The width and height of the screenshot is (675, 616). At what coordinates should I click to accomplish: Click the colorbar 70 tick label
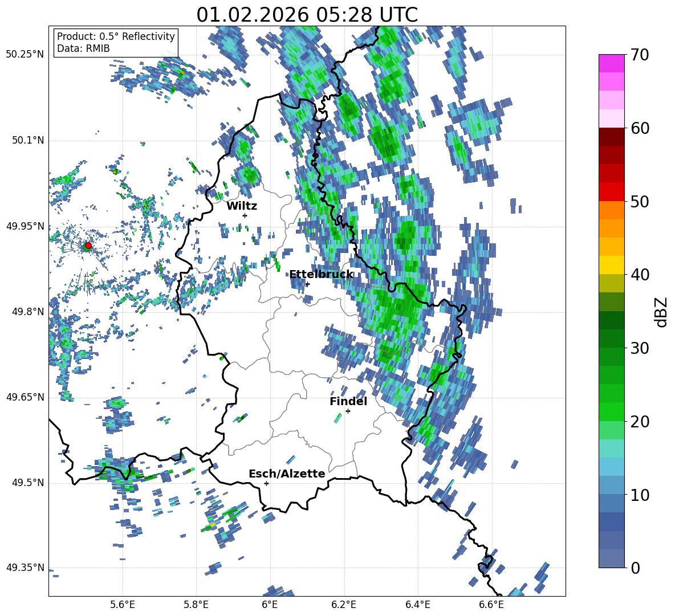click(640, 55)
